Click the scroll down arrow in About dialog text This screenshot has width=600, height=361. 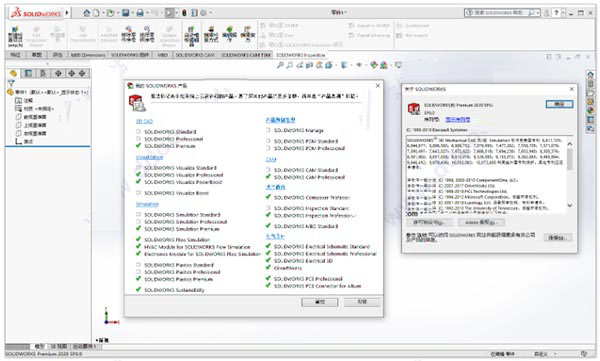point(570,206)
